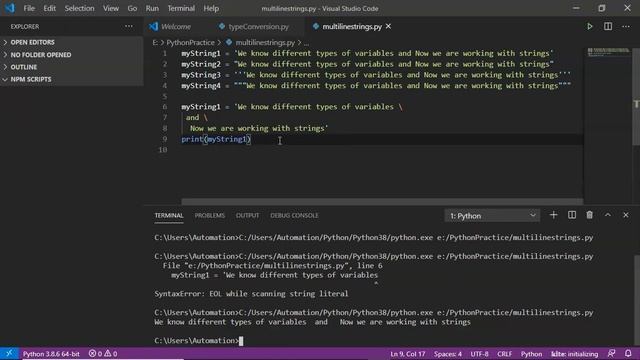Open Explorer more actions ellipsis

(x=129, y=26)
